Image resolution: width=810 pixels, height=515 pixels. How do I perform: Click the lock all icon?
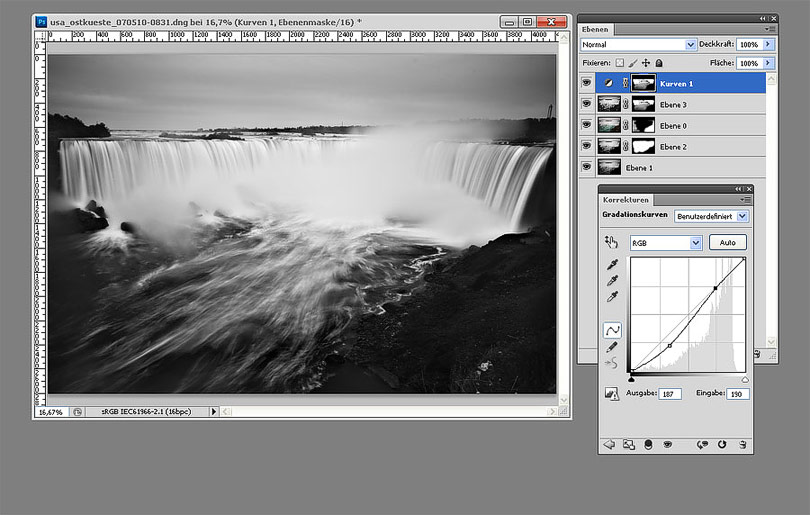pyautogui.click(x=659, y=63)
